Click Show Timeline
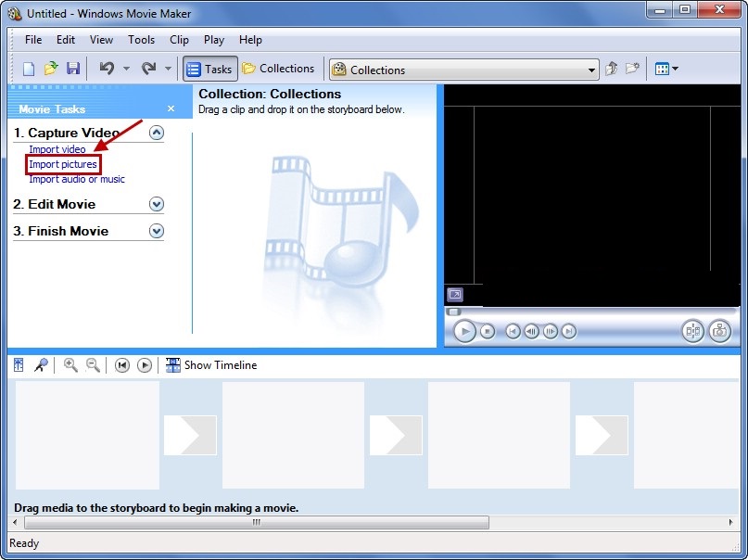 pos(211,365)
